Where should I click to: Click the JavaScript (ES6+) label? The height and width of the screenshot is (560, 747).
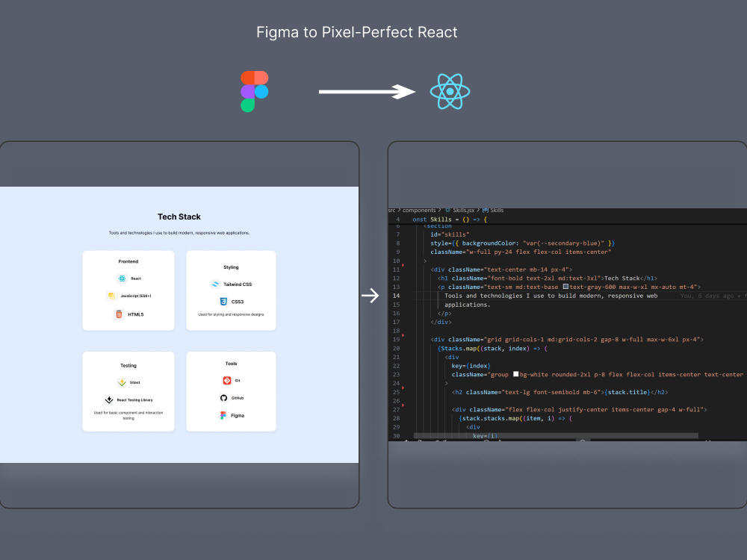136,296
